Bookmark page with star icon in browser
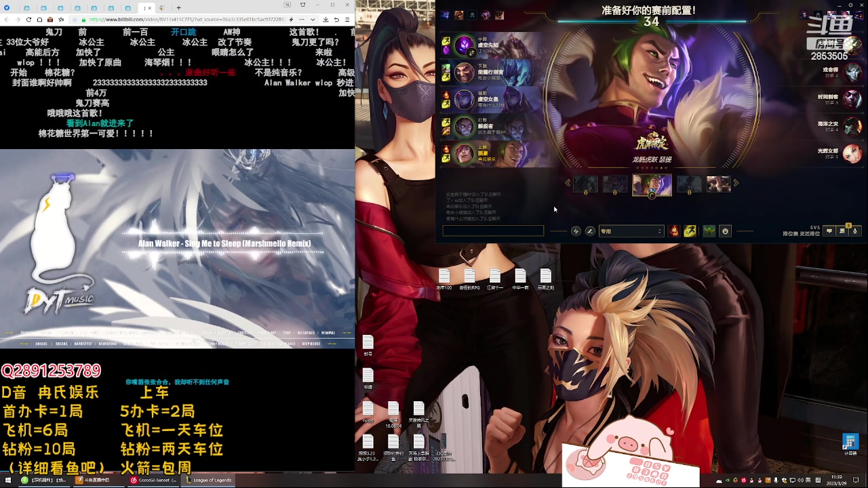The height and width of the screenshot is (488, 868). (x=61, y=20)
